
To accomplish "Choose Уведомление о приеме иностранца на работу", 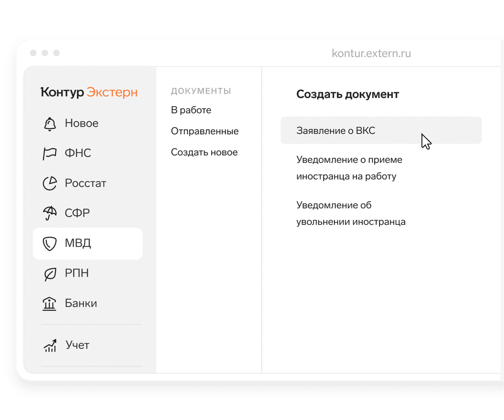I will point(349,168).
